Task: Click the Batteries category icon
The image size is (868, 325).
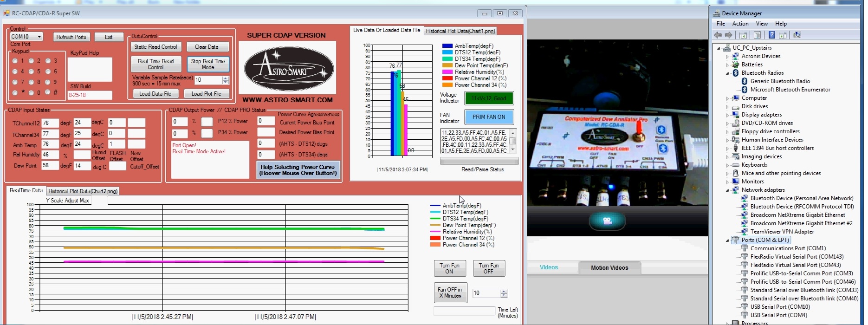Action: pos(735,65)
